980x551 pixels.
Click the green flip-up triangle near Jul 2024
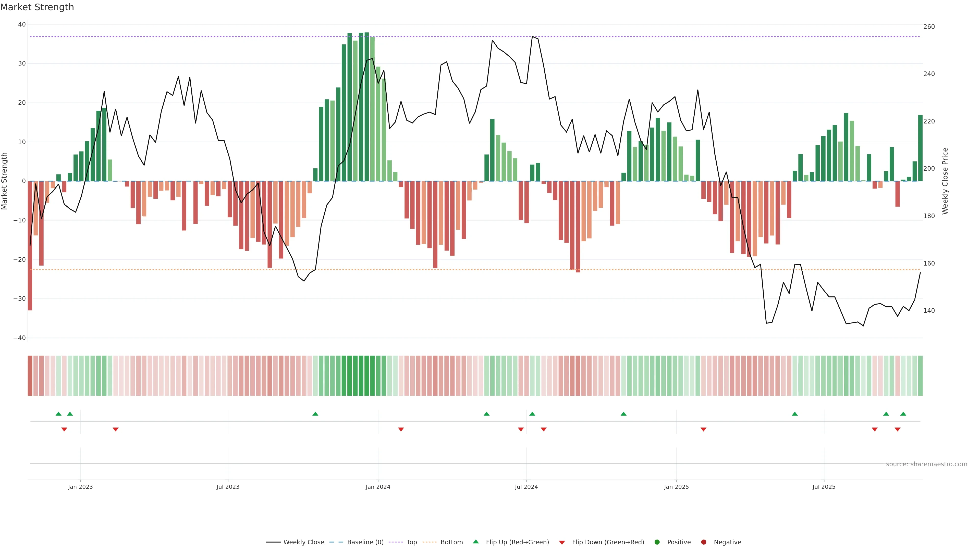(532, 414)
